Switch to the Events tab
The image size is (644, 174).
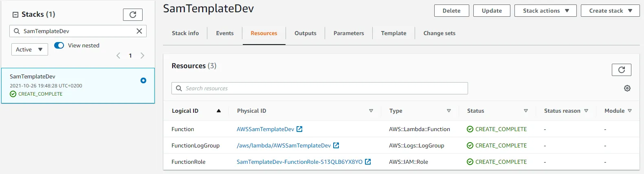[x=225, y=33]
